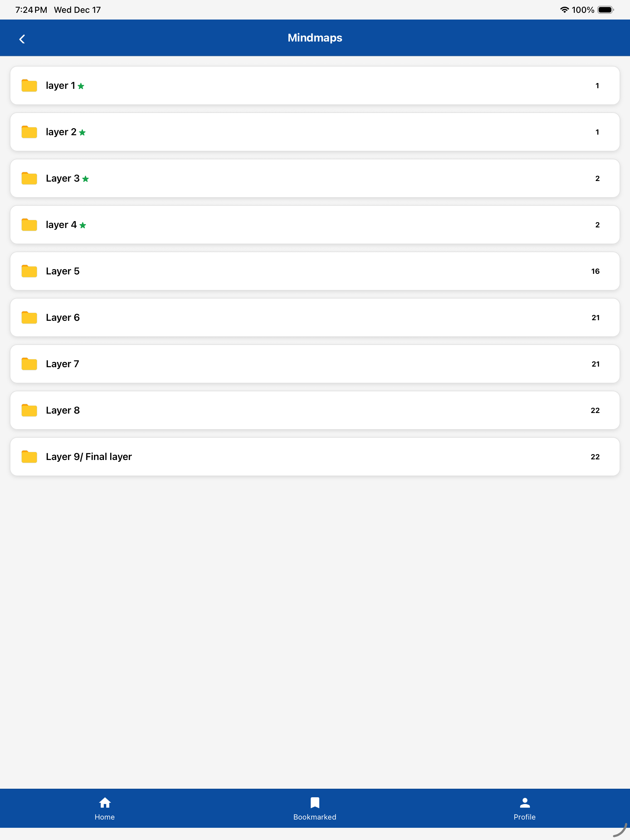Click the Layer 5 folder icon
This screenshot has height=840, width=630.
click(29, 271)
